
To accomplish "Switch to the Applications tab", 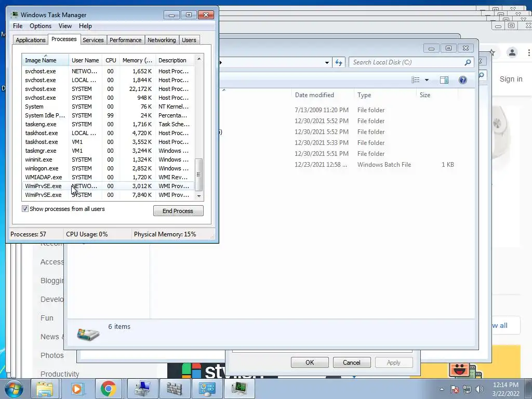I will 31,40.
